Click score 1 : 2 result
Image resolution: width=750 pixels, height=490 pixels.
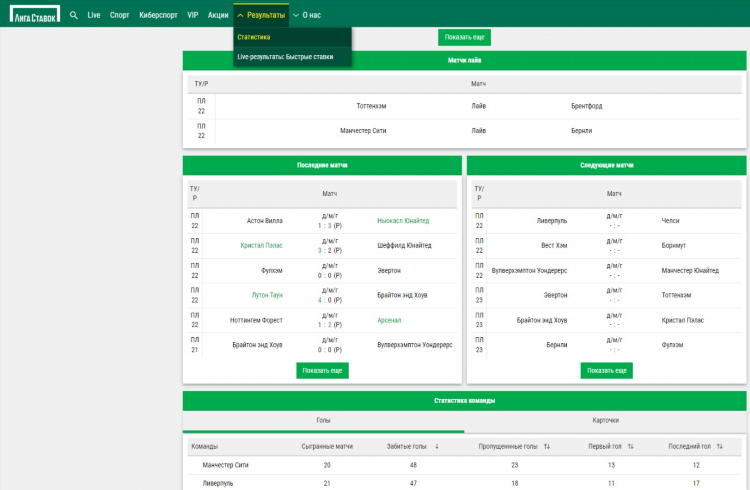coord(330,324)
